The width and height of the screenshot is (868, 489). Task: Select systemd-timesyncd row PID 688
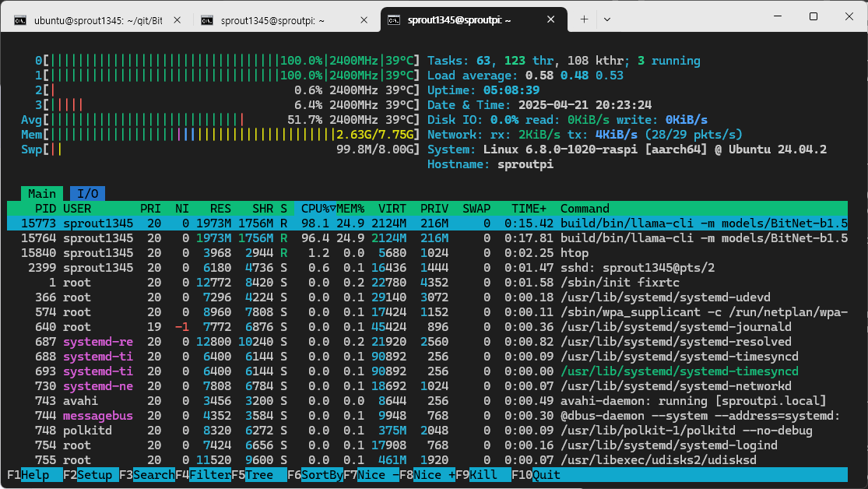[427, 357]
